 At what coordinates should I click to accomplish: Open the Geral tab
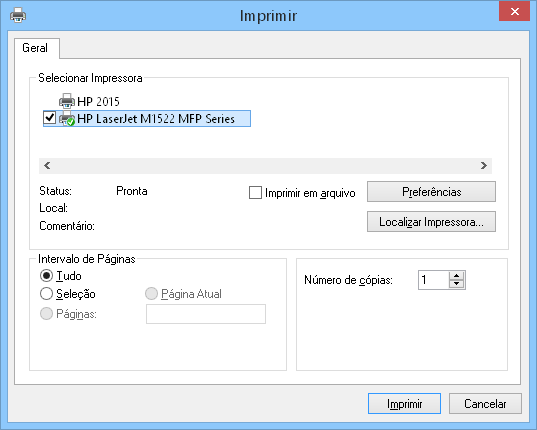point(35,48)
